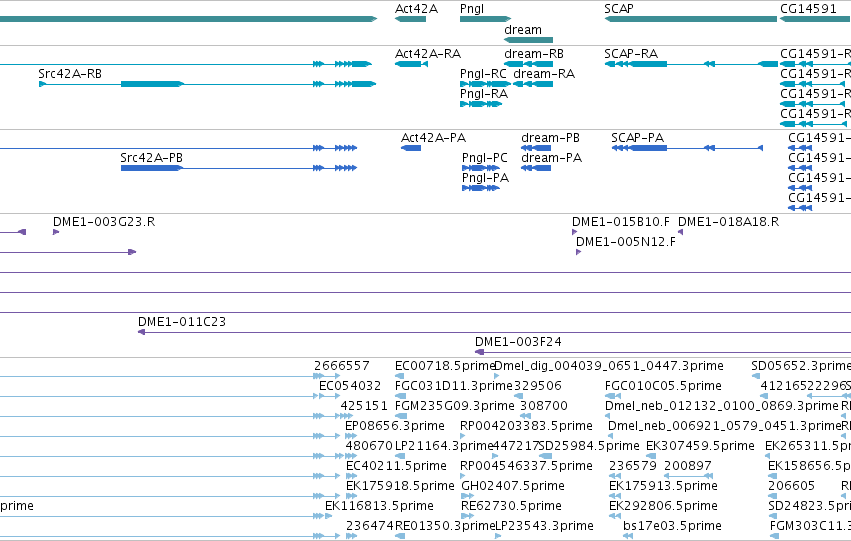Viewport: 851px width, 541px height.
Task: Select the Src42A-RB transcript label
Action: click(70, 74)
